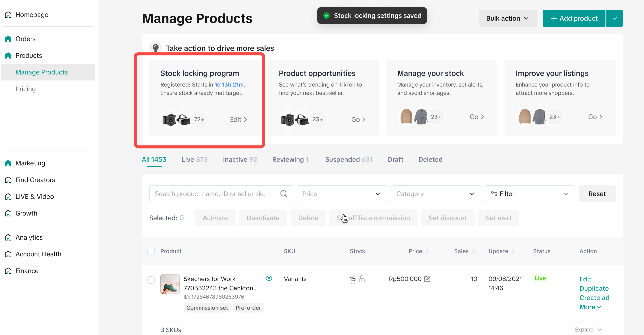Open the Pricing sidebar item

[26, 89]
